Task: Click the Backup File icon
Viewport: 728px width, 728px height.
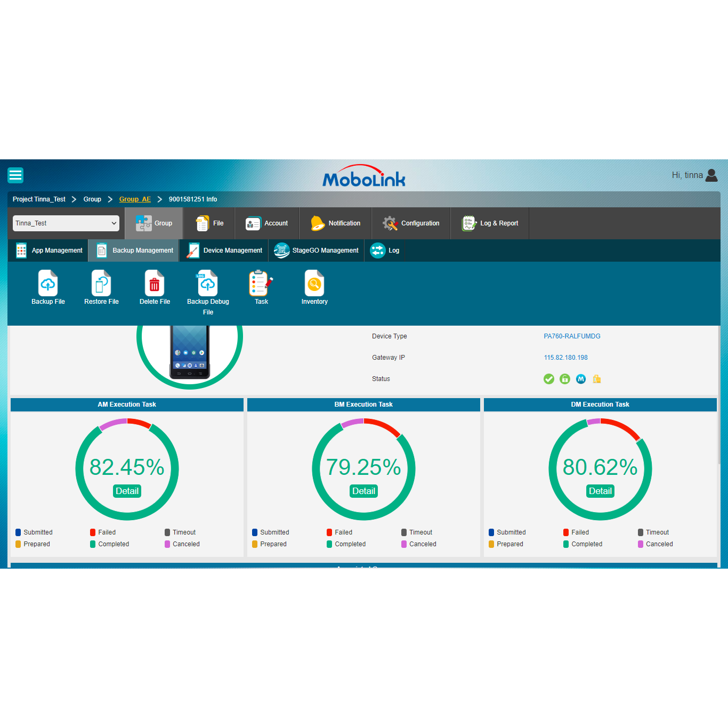Action: tap(48, 284)
